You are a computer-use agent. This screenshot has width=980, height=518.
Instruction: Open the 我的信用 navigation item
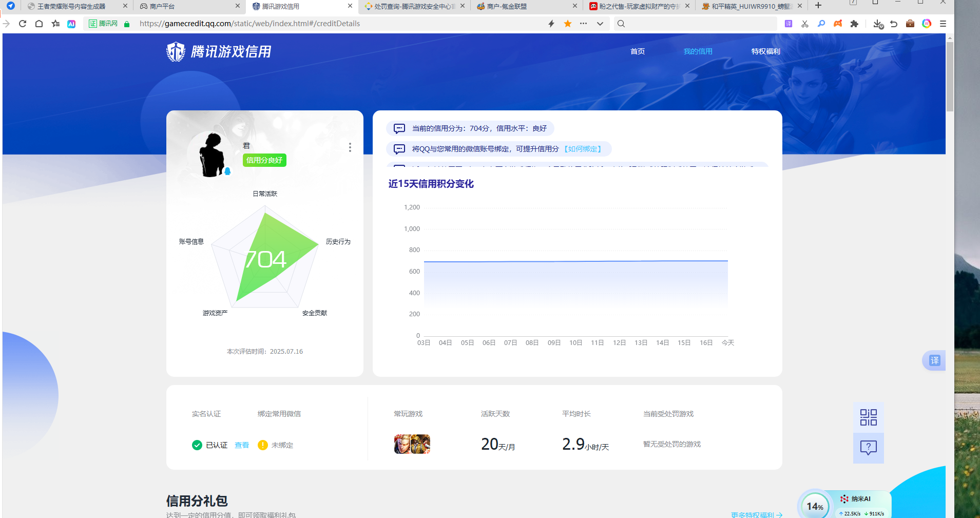click(x=698, y=51)
